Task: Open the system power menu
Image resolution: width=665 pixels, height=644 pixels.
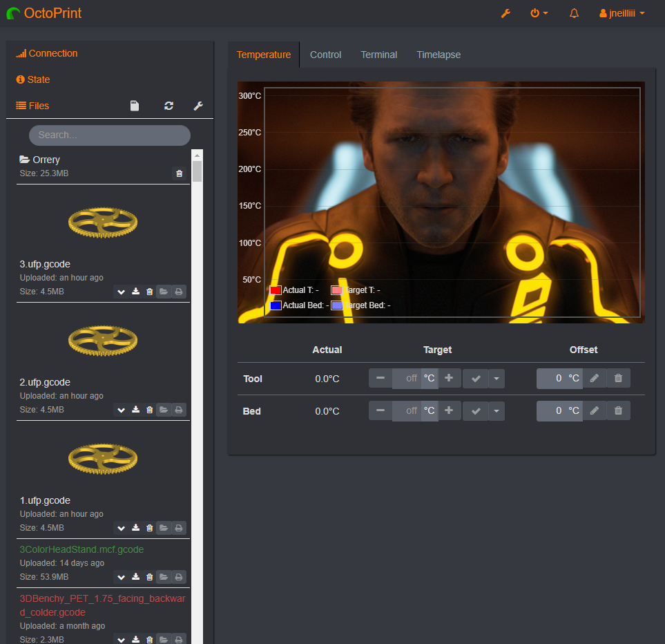Action: click(x=539, y=14)
